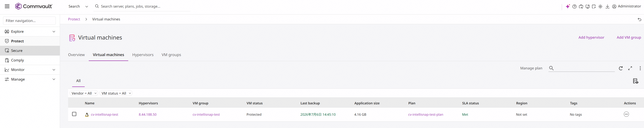Refresh the virtual machines table
Screen dimensions: 644x128
pos(621,68)
